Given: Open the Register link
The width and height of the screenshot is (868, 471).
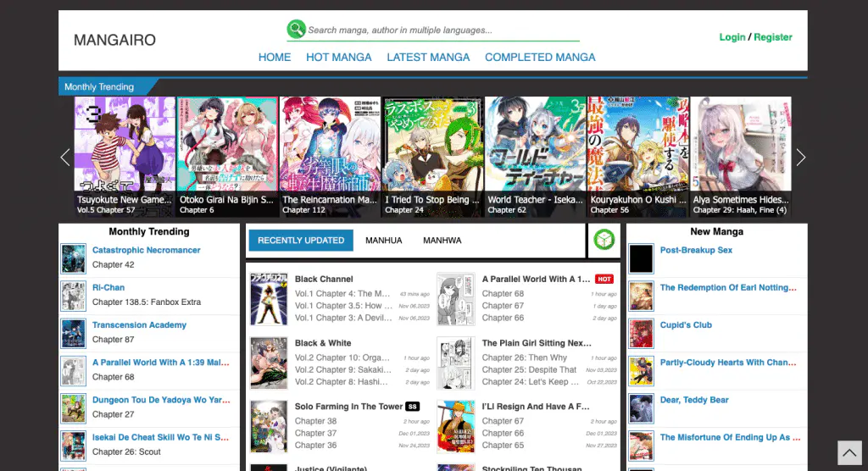Looking at the screenshot, I should coord(773,37).
